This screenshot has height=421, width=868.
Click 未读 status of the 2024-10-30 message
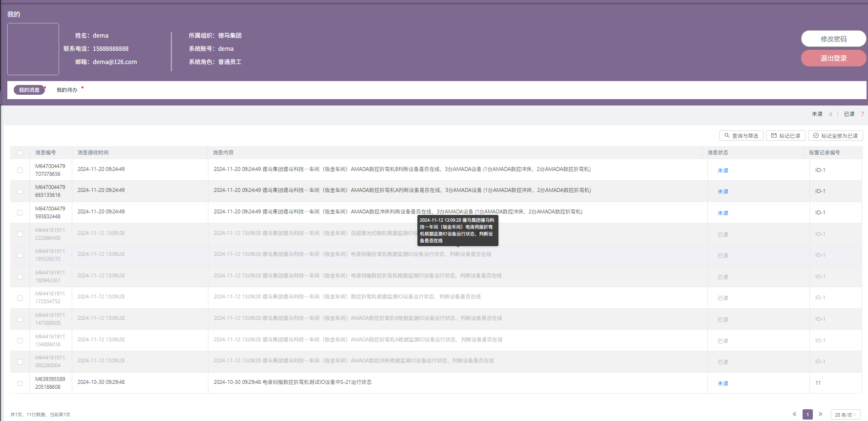(723, 383)
